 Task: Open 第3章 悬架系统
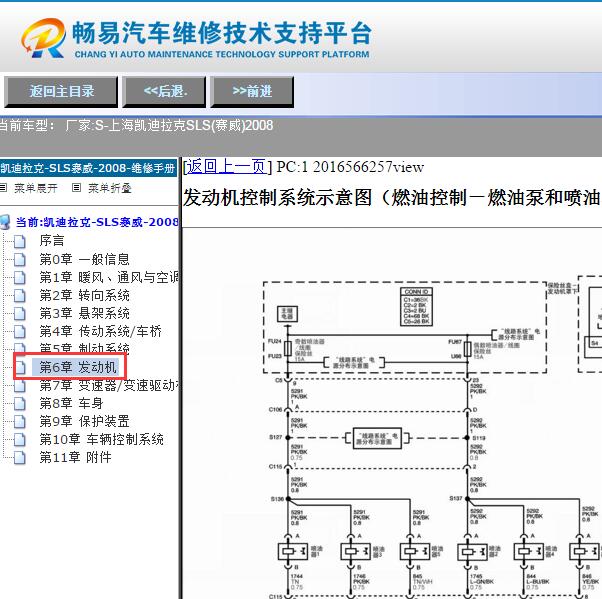[x=84, y=313]
